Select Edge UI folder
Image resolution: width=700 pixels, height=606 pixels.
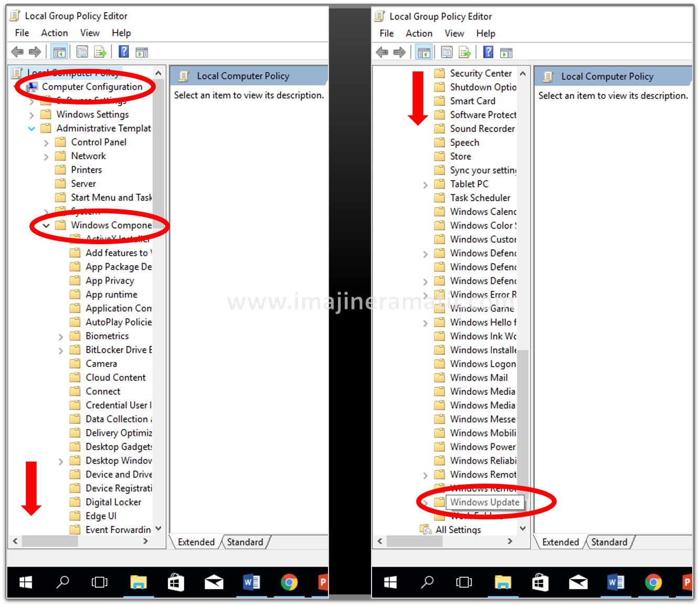coord(101,516)
